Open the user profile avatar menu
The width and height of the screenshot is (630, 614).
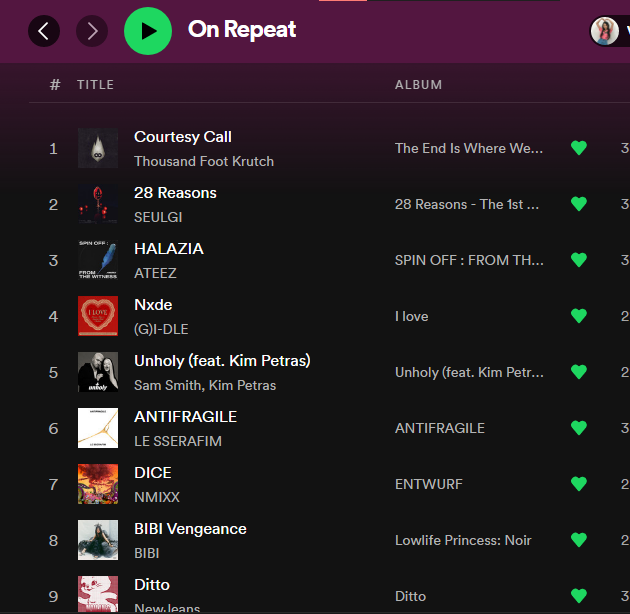605,31
